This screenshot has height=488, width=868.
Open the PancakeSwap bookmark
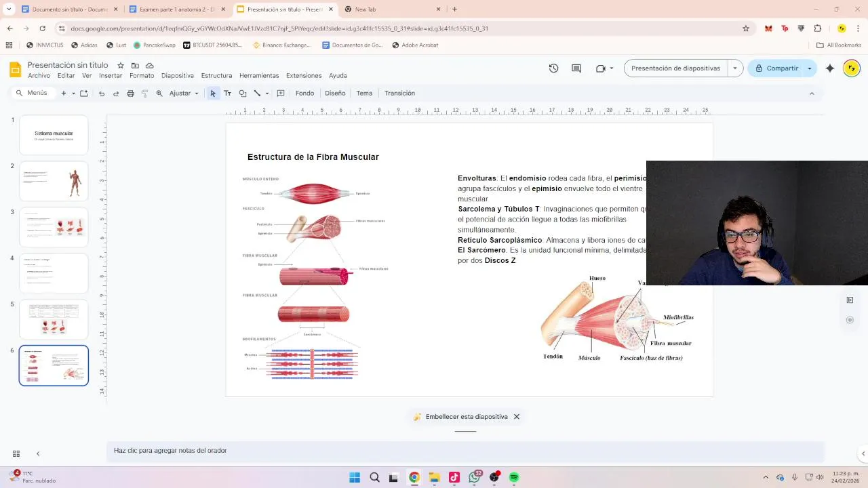(154, 45)
